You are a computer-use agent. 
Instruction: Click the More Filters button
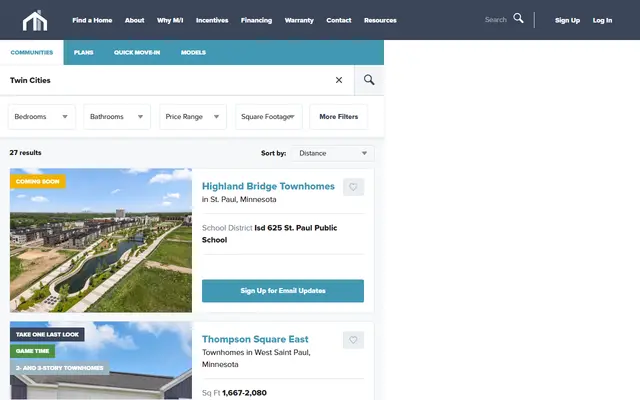click(x=339, y=117)
